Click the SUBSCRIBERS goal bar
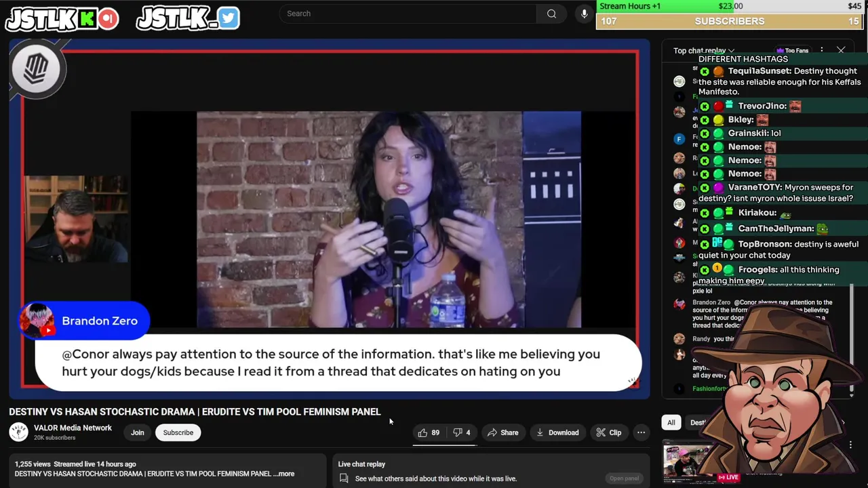The height and width of the screenshot is (488, 868). (730, 21)
